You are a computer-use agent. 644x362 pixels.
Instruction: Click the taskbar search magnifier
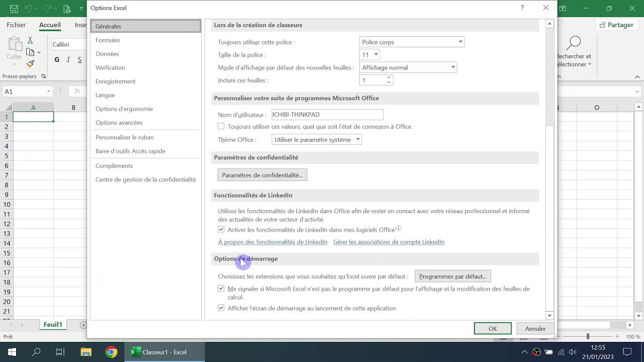[36, 352]
